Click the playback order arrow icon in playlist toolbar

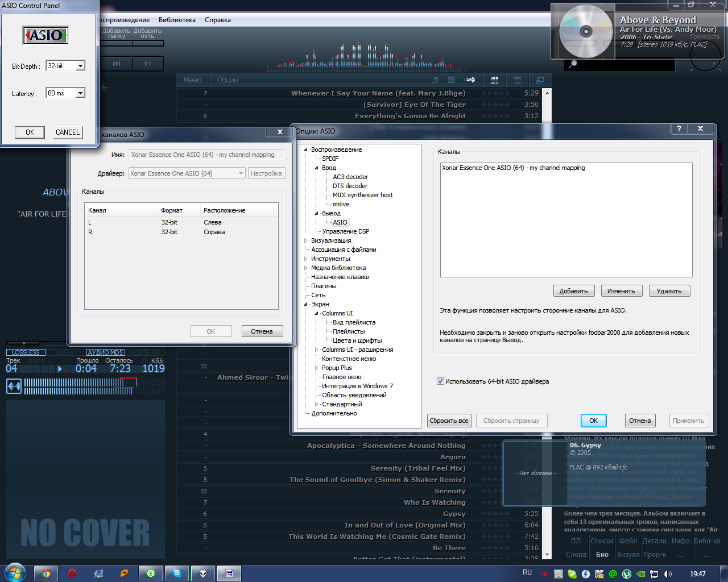[470, 80]
